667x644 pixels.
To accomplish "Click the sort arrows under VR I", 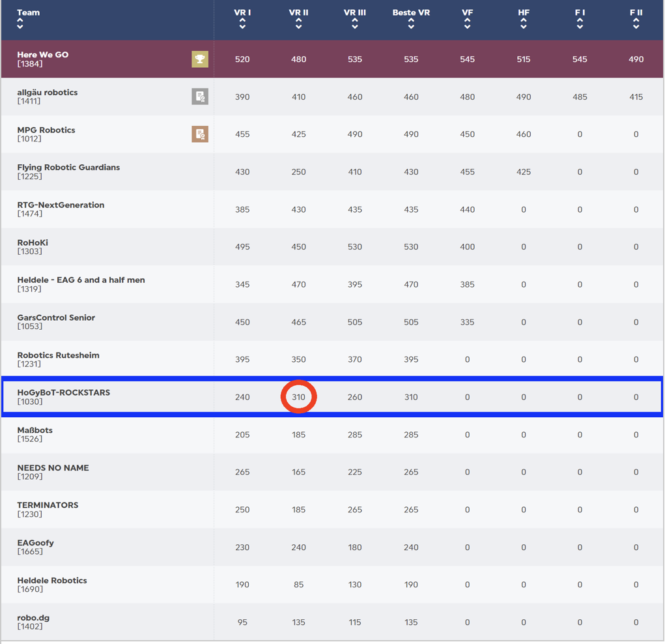I will point(242,23).
